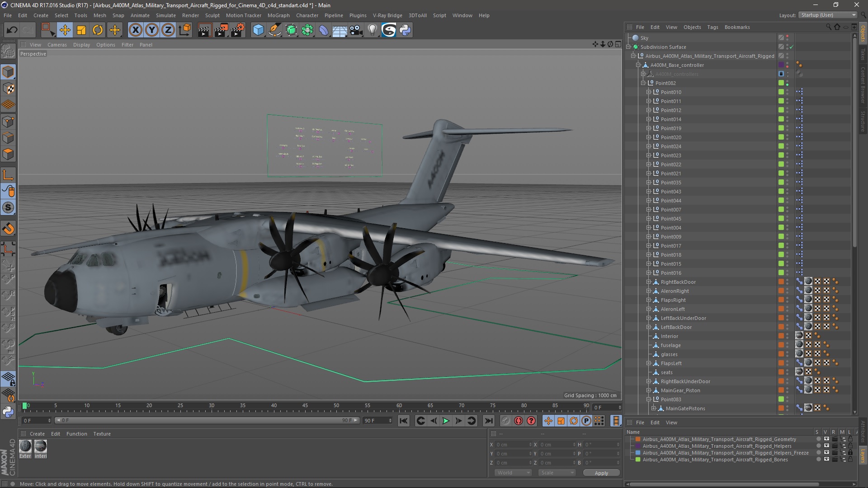Collapse the Subdivision Surface tree node
This screenshot has height=488, width=868.
click(x=628, y=47)
